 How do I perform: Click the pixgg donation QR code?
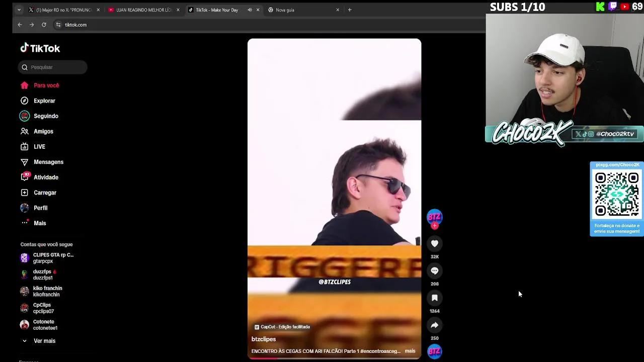(617, 194)
